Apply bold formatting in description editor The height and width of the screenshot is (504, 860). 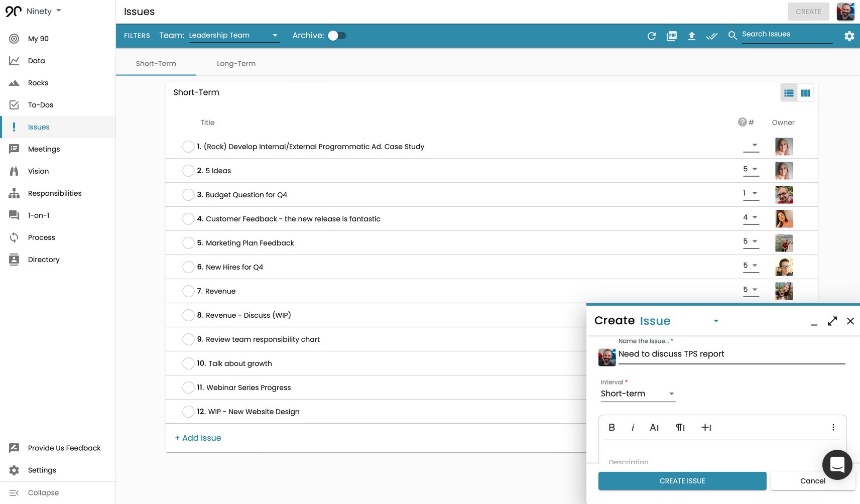coord(611,427)
